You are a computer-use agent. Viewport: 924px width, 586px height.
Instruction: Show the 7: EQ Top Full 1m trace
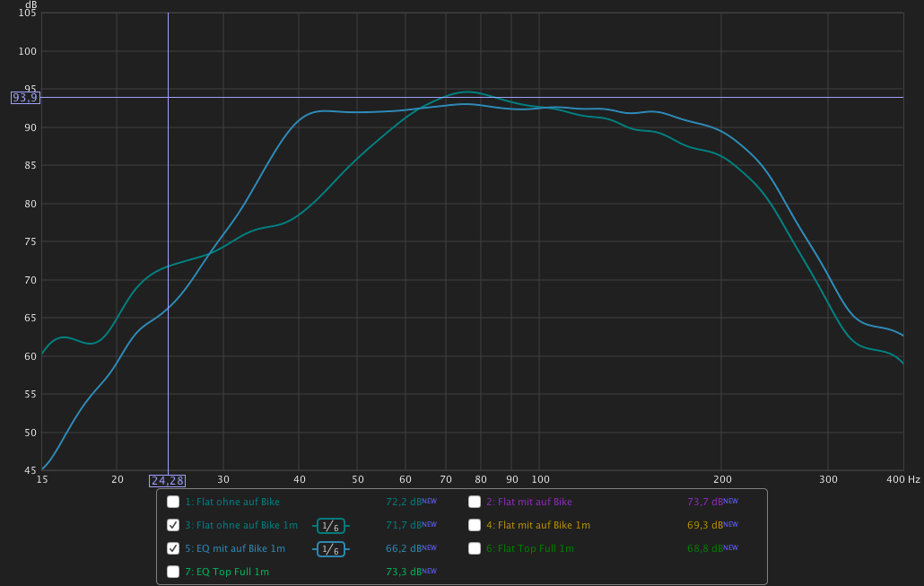click(x=173, y=572)
